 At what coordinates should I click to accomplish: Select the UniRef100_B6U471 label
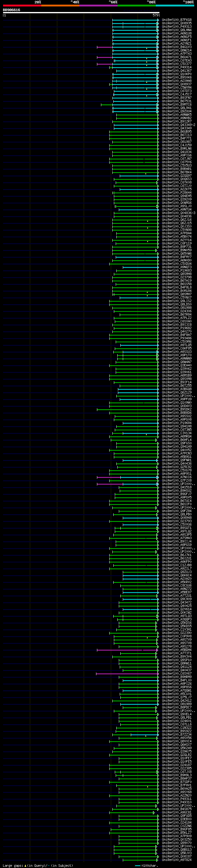coord(176,57)
